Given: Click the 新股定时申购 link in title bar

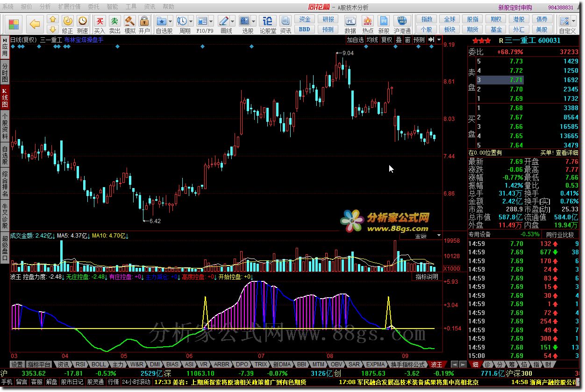Looking at the screenshot, I should [515, 7].
